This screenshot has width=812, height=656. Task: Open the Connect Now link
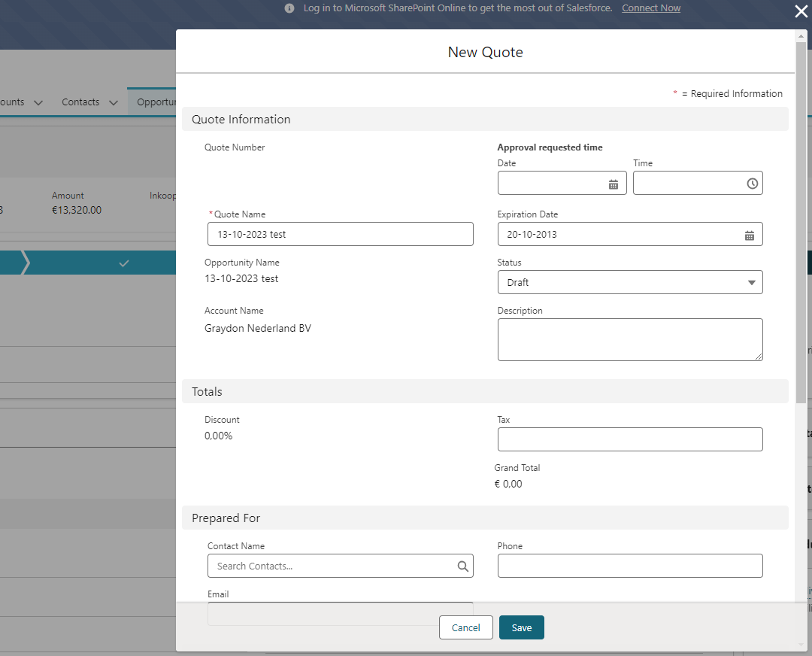coord(650,8)
